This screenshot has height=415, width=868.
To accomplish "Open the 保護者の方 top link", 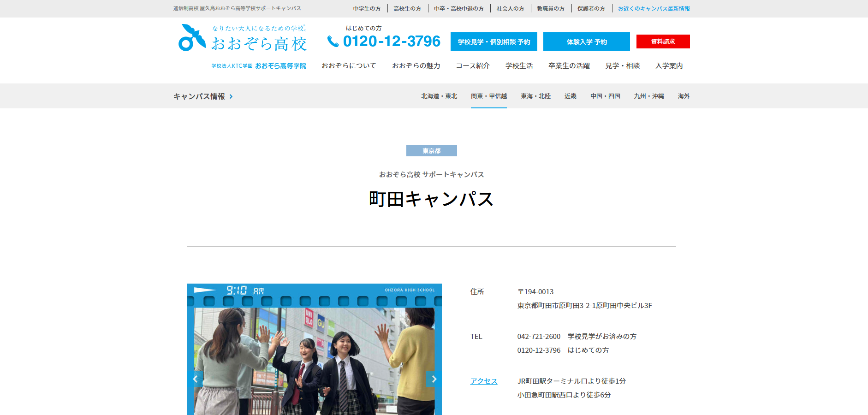I will point(591,8).
